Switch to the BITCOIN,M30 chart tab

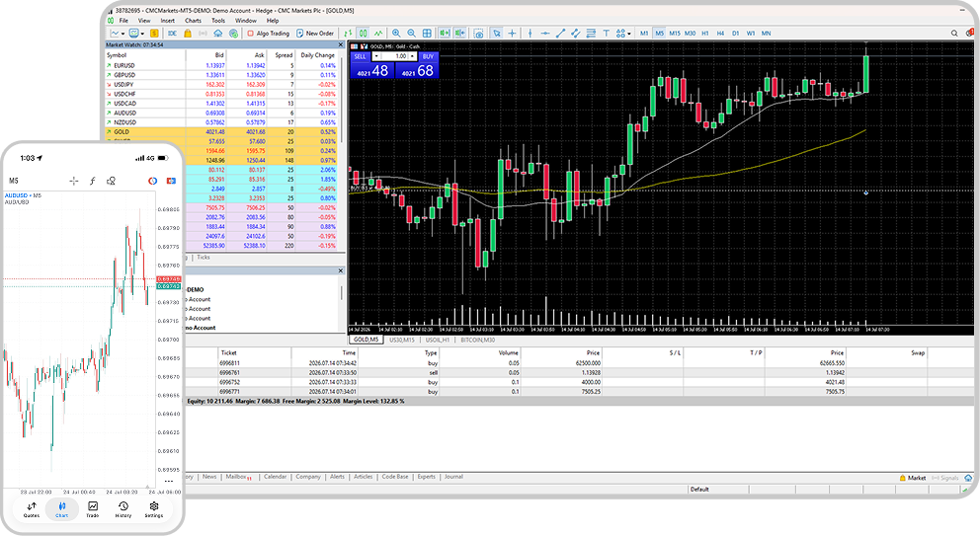click(x=477, y=340)
